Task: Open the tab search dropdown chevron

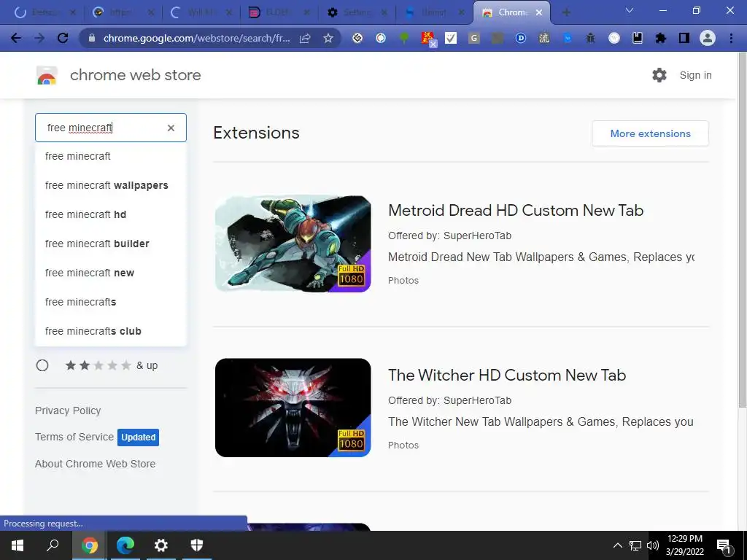Action: tap(630, 10)
